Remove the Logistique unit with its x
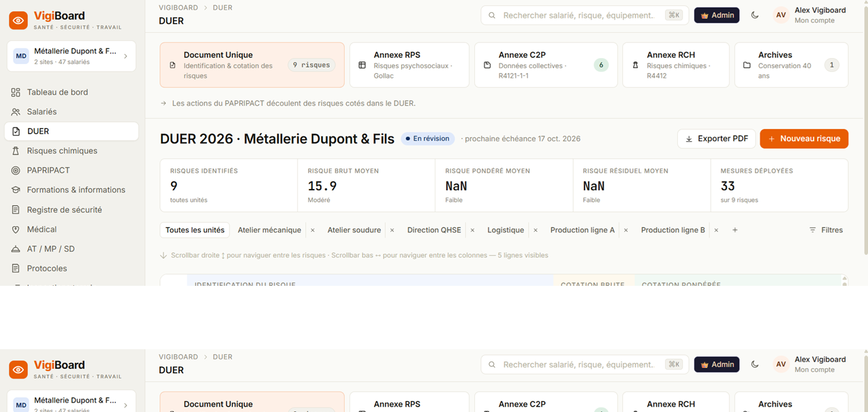The height and width of the screenshot is (412, 868). (x=536, y=231)
